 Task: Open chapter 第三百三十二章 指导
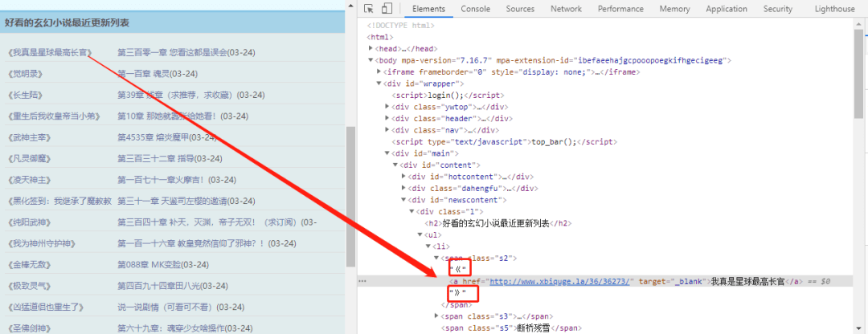(x=155, y=159)
